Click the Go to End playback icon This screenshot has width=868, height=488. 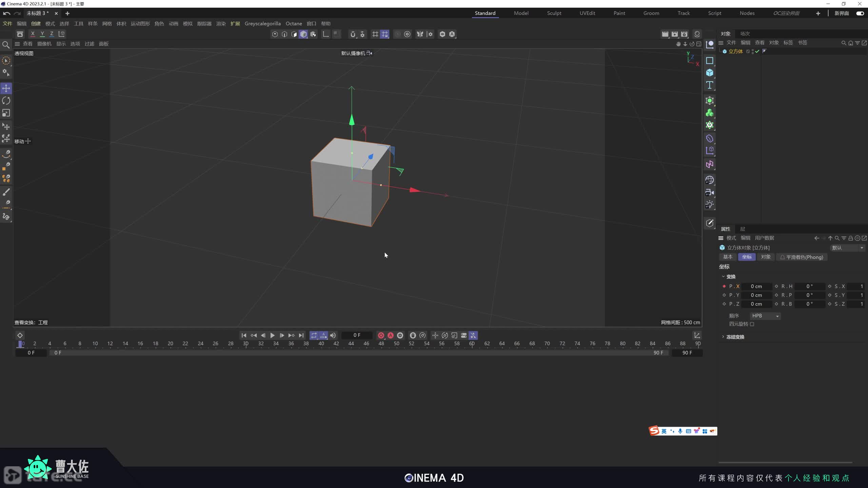301,335
